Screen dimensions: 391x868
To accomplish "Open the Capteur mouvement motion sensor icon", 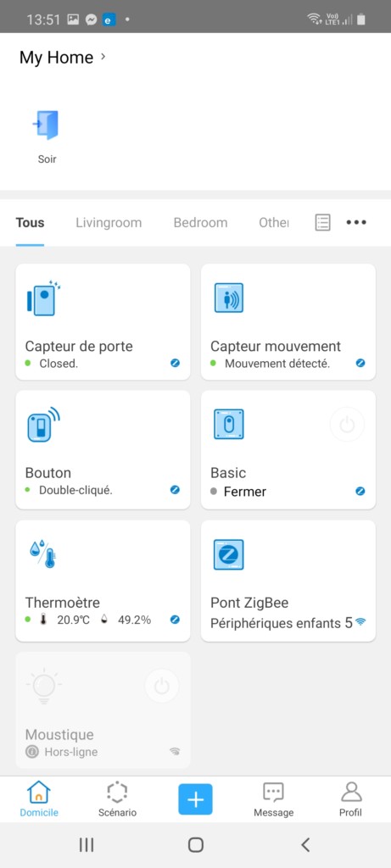I will pos(229,298).
